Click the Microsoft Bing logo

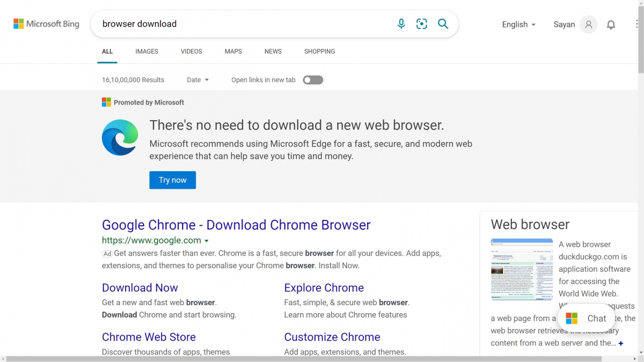(x=46, y=24)
